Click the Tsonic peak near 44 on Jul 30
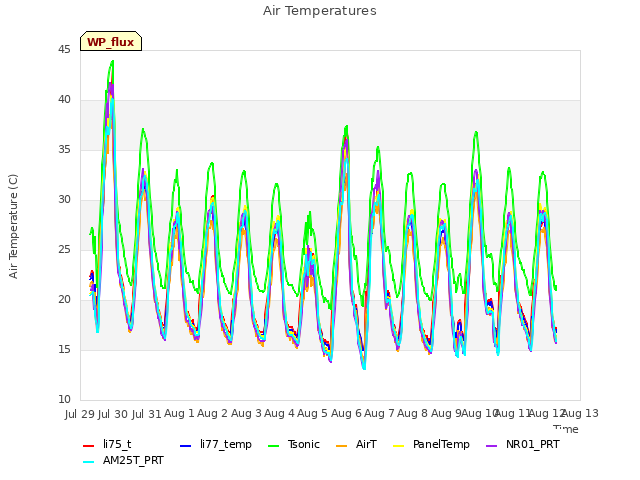Image resolution: width=640 pixels, height=480 pixels. click(112, 61)
